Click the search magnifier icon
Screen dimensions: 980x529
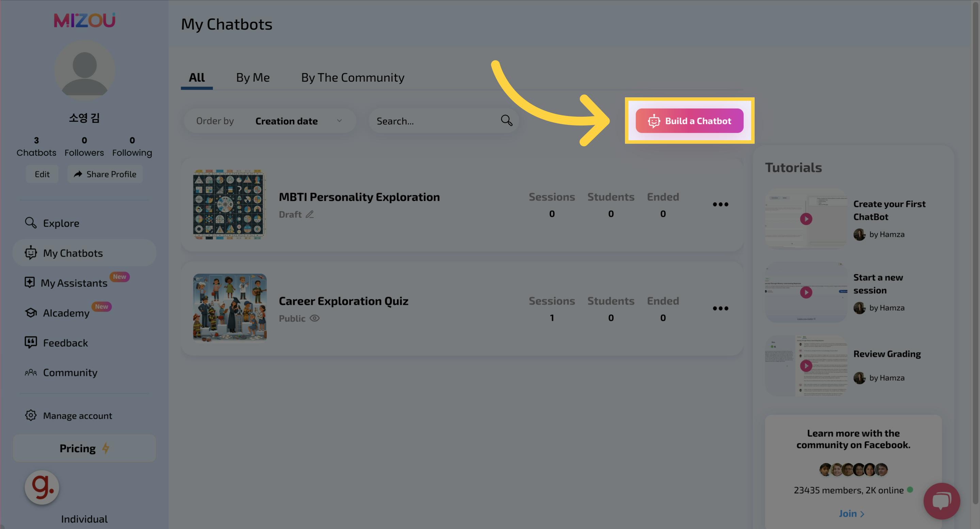(x=507, y=120)
